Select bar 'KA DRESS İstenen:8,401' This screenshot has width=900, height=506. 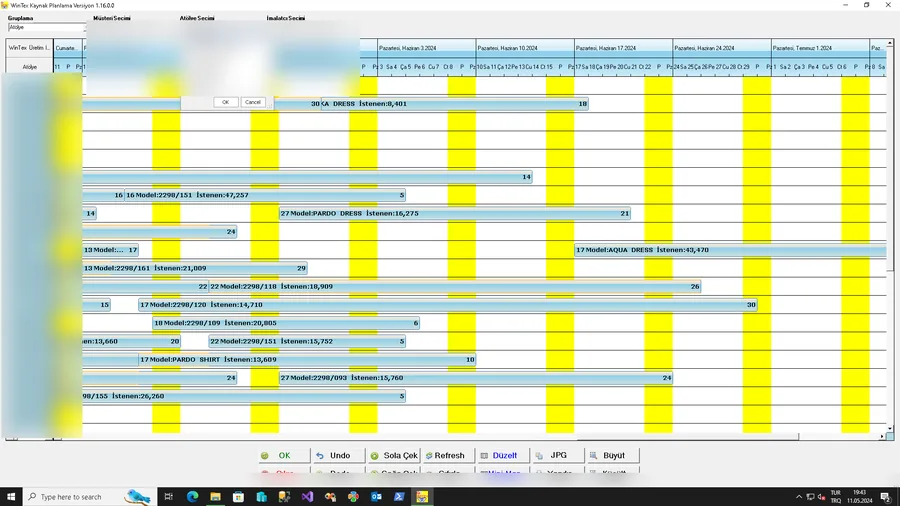point(455,104)
